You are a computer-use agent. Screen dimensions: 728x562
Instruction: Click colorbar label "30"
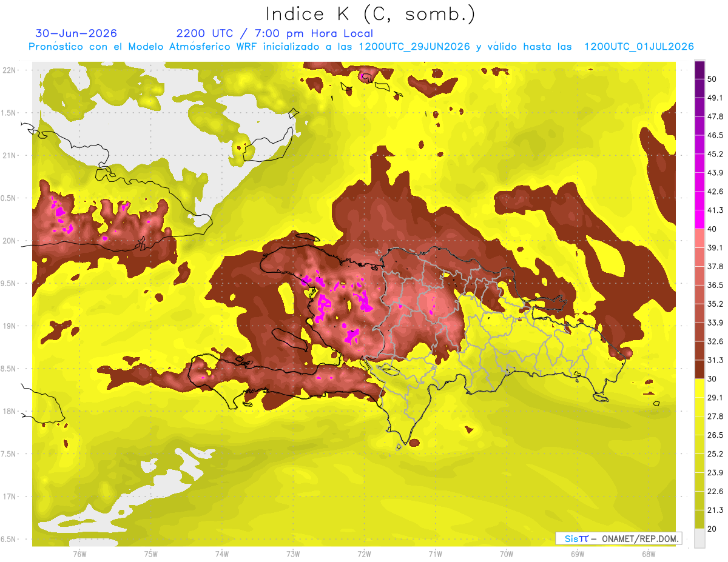(712, 379)
